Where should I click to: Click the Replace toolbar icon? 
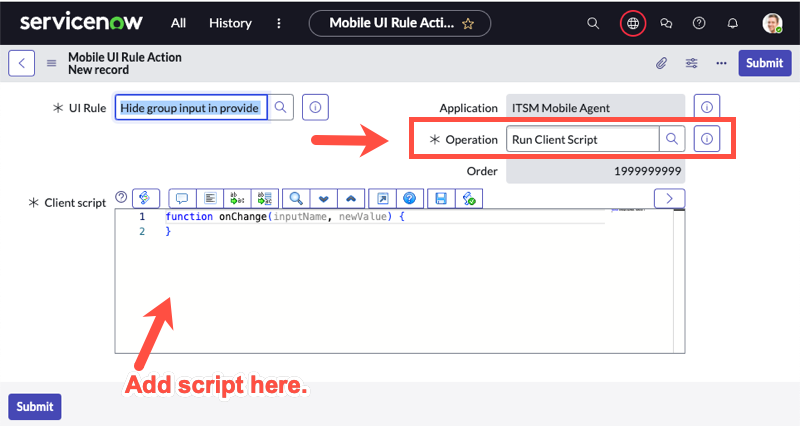coord(237,198)
